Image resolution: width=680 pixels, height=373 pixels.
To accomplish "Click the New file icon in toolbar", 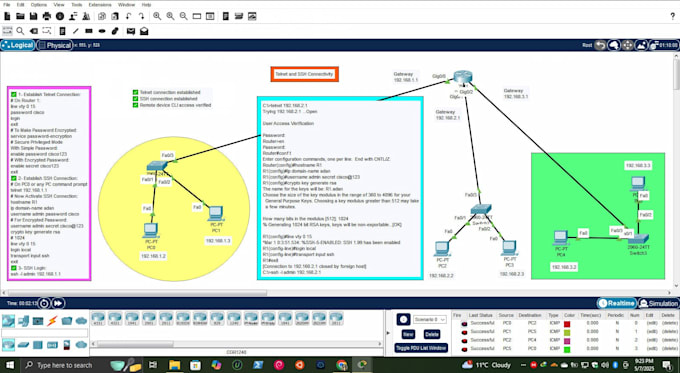I will coord(7,16).
